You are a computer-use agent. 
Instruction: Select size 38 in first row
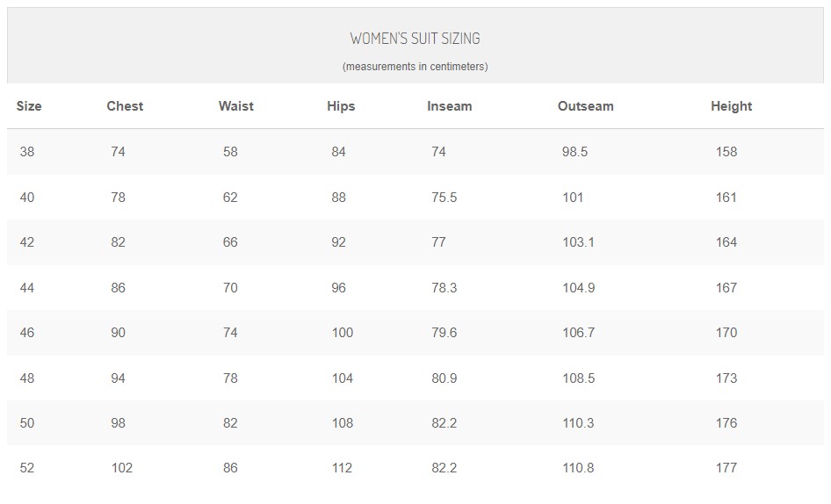pos(27,152)
